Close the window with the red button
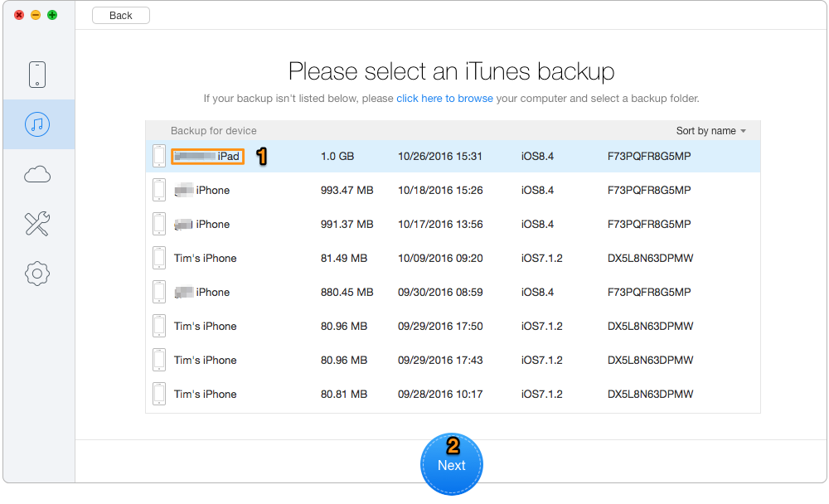This screenshot has height=504, width=829. click(x=19, y=15)
